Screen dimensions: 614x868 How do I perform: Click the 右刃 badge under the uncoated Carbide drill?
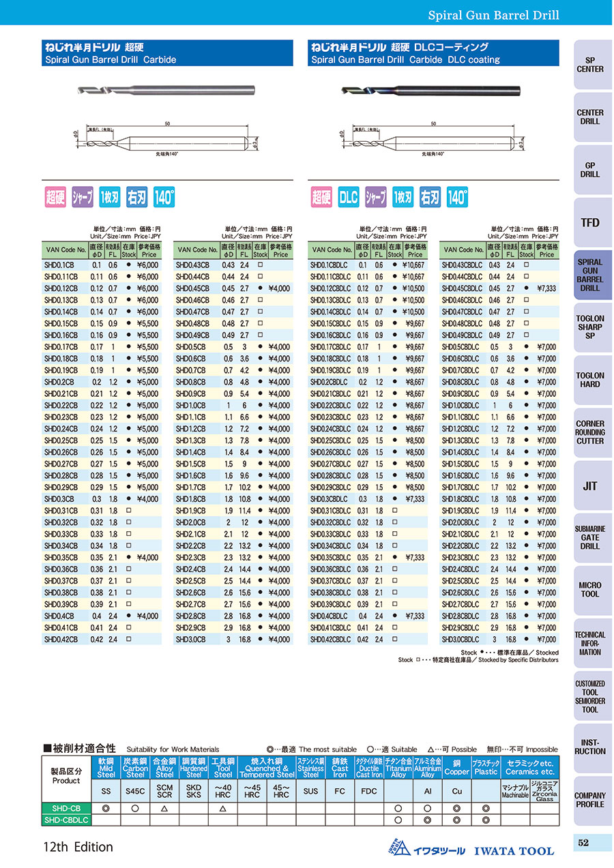tap(136, 198)
